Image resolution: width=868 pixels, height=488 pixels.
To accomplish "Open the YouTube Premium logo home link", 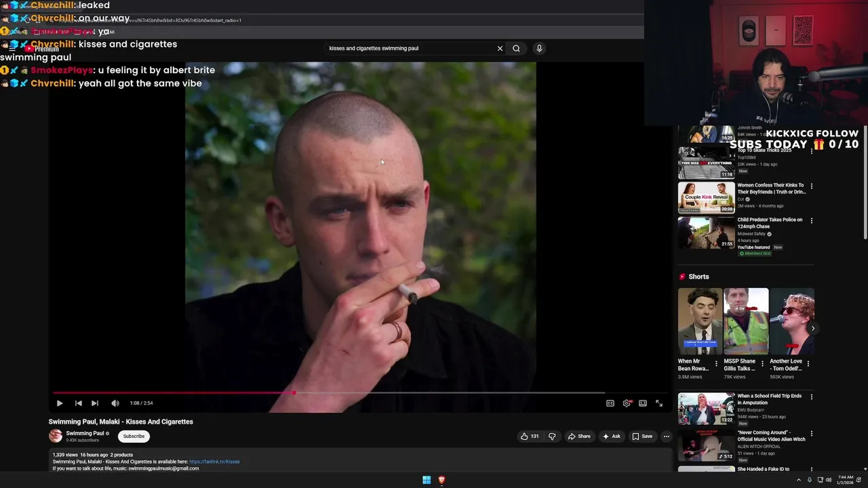I will click(x=42, y=49).
